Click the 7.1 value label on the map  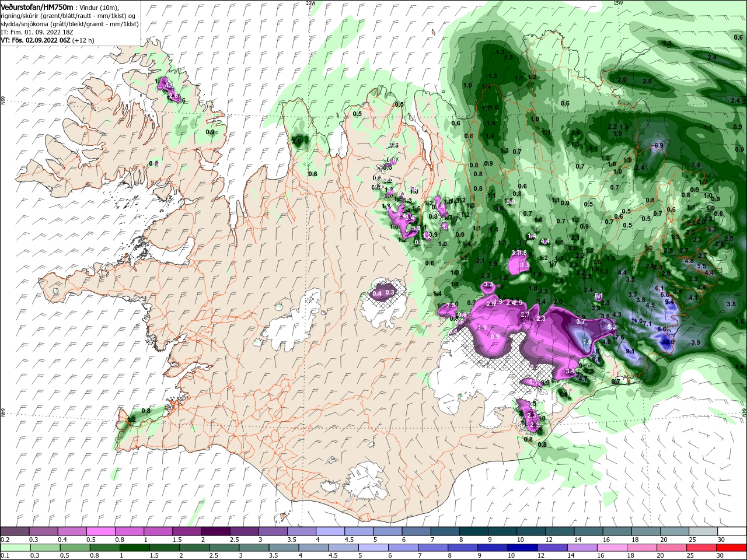647,324
